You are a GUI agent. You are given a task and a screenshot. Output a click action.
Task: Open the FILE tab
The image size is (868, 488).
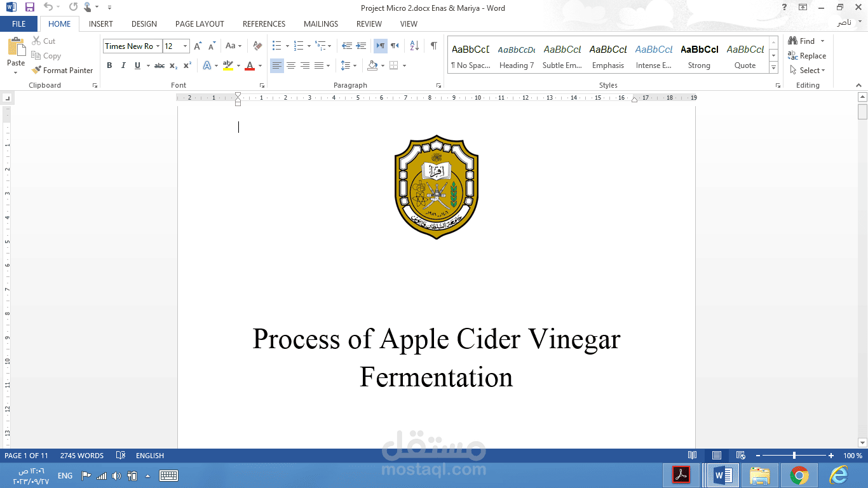pos(19,24)
